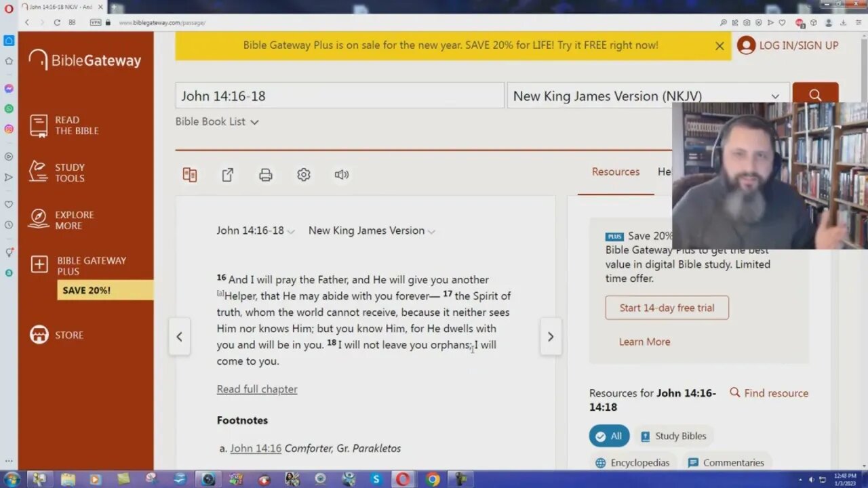Click the orange search button
Image resolution: width=868 pixels, height=488 pixels.
pyautogui.click(x=815, y=95)
